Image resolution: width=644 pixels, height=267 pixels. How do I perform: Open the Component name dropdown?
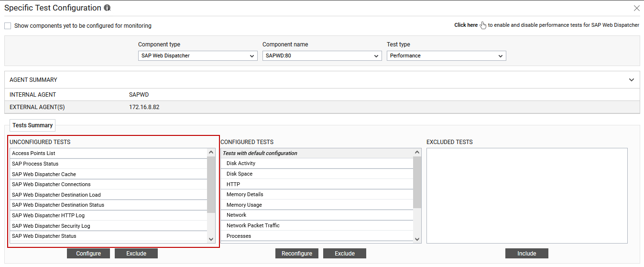tap(322, 56)
